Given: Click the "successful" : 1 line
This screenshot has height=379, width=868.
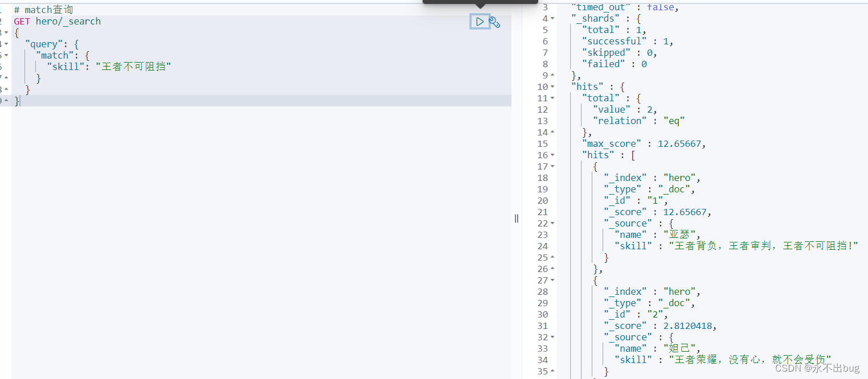Looking at the screenshot, I should [628, 41].
